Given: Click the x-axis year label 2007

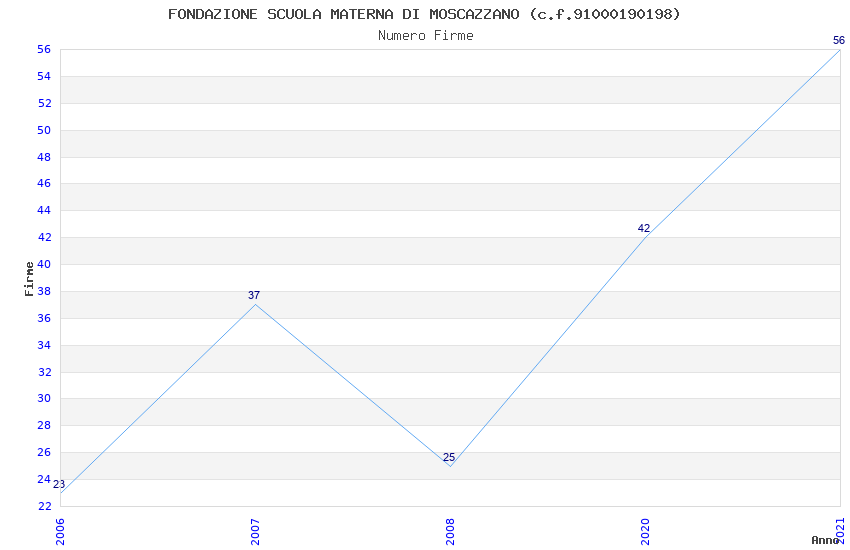Looking at the screenshot, I should click(x=255, y=532).
